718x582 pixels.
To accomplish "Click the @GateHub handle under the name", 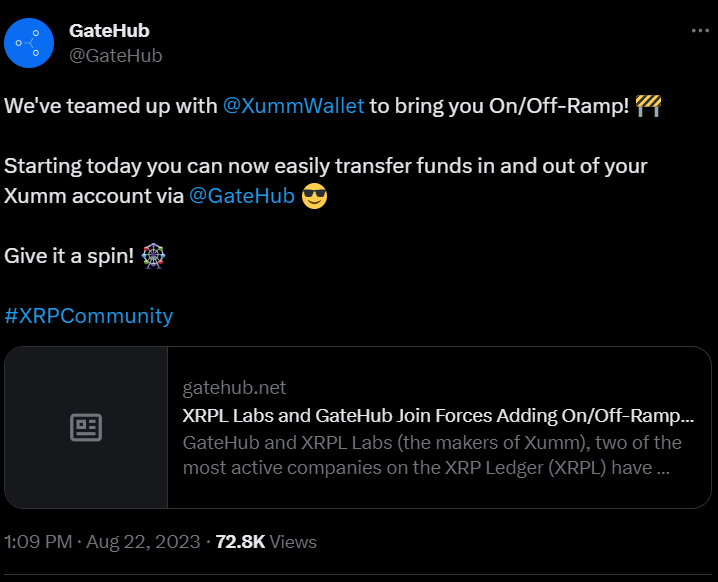I will pos(115,55).
